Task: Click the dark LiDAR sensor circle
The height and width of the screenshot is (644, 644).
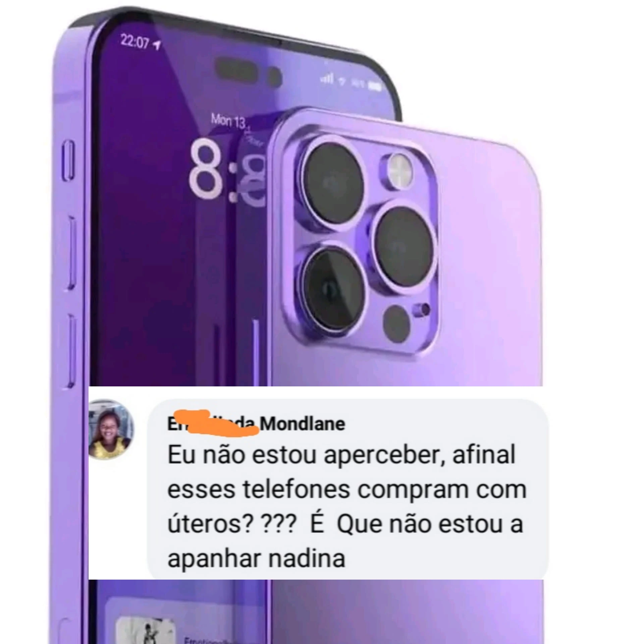Action: (397, 323)
